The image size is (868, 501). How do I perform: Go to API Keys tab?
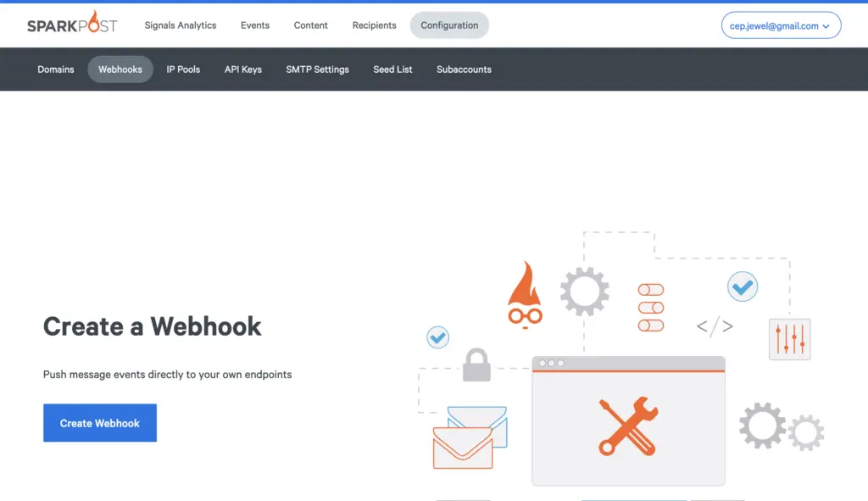pyautogui.click(x=243, y=70)
